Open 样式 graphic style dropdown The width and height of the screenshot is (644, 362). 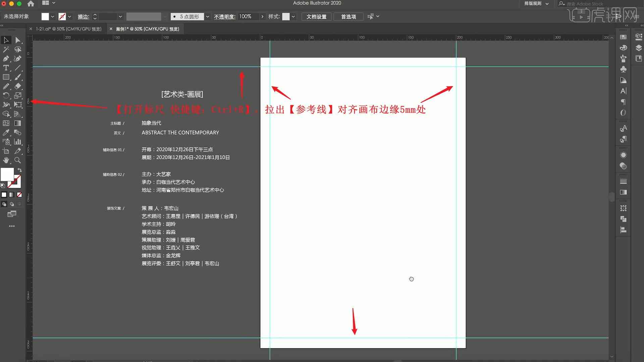[293, 16]
